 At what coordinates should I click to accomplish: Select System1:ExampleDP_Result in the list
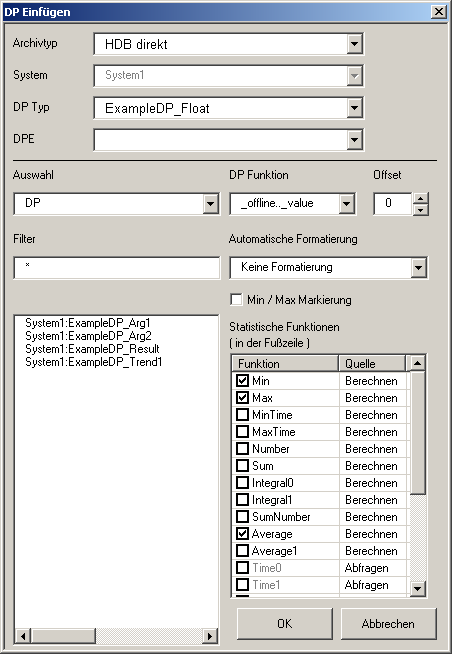[x=92, y=349]
